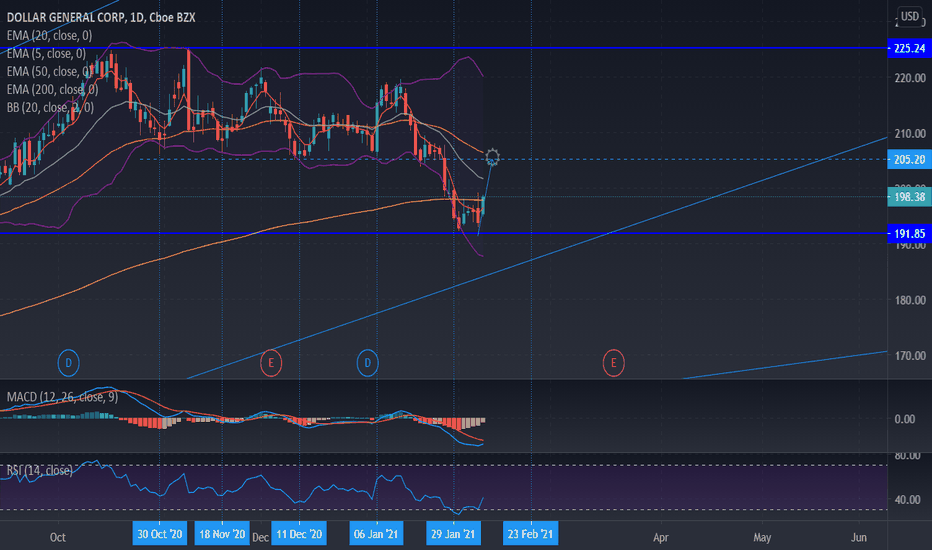Click the RSI 80.00 axis value

click(x=907, y=457)
